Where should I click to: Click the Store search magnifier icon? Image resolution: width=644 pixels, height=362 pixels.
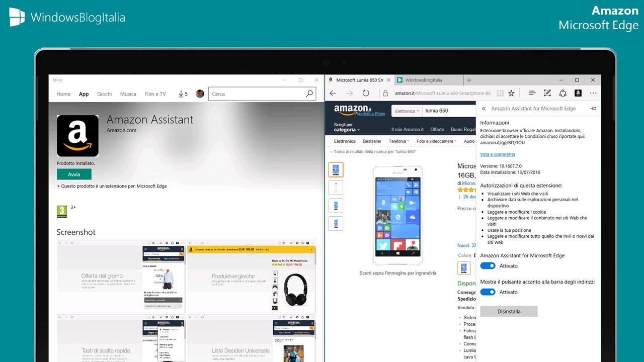pos(309,94)
